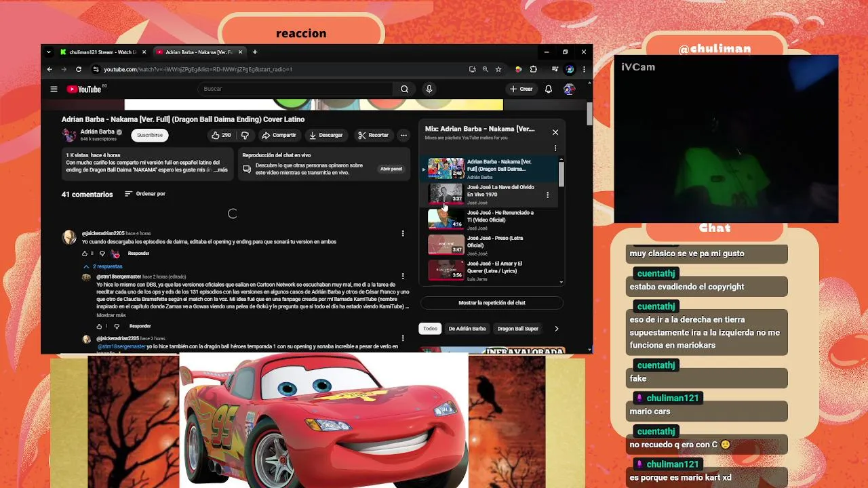Open browser zoom magnifier icon
868x488 pixels.
pyautogui.click(x=485, y=69)
